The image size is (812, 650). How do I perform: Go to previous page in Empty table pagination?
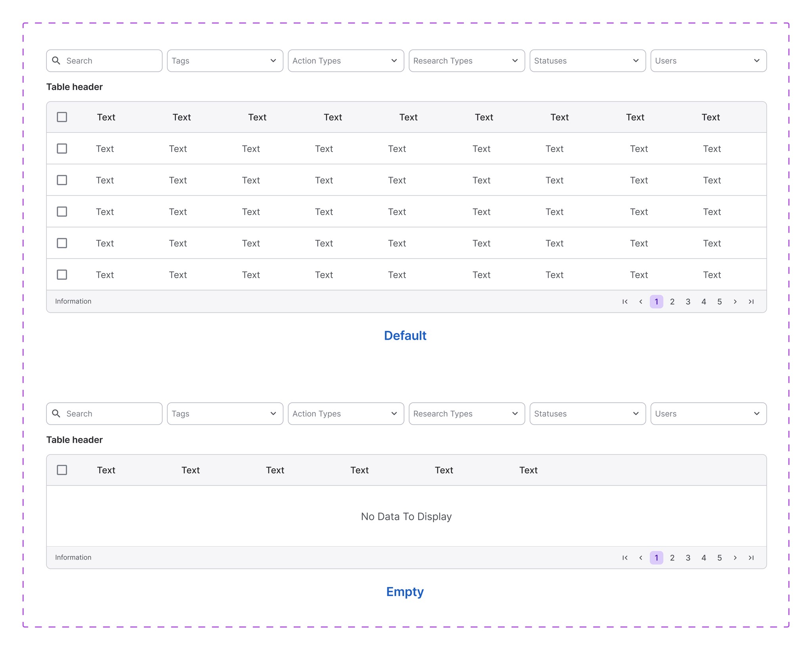[641, 558]
